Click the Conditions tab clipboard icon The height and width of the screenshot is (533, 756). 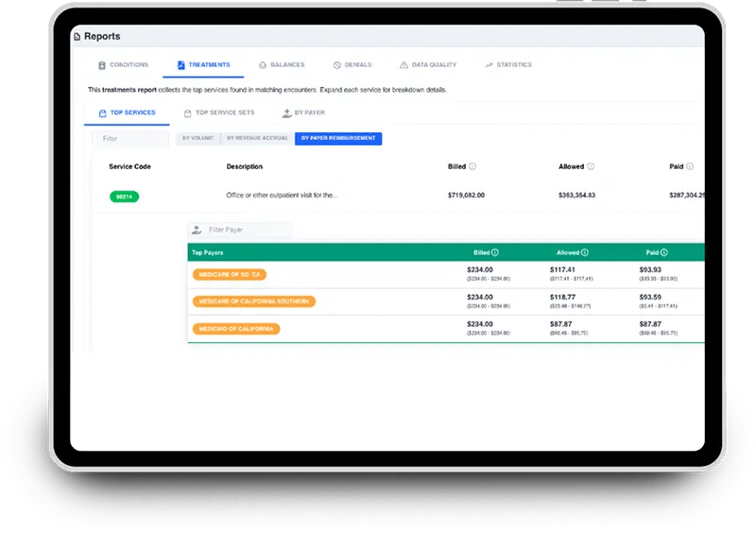tap(102, 65)
